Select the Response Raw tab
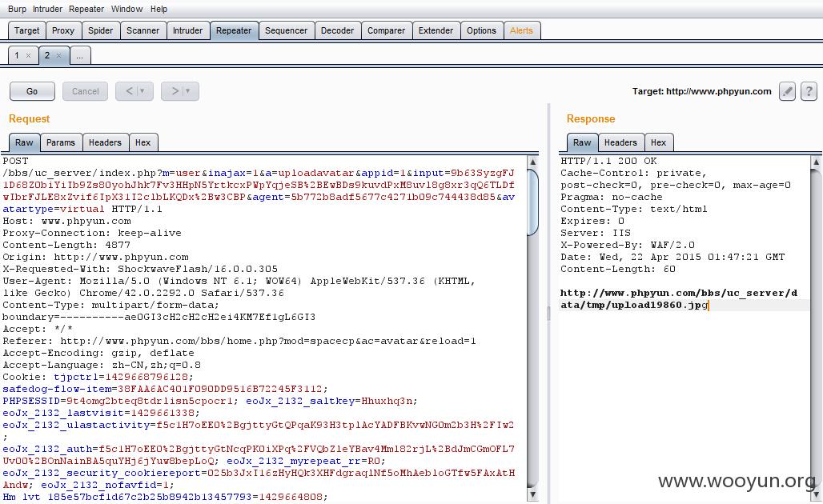Image resolution: width=823 pixels, height=504 pixels. tap(582, 142)
